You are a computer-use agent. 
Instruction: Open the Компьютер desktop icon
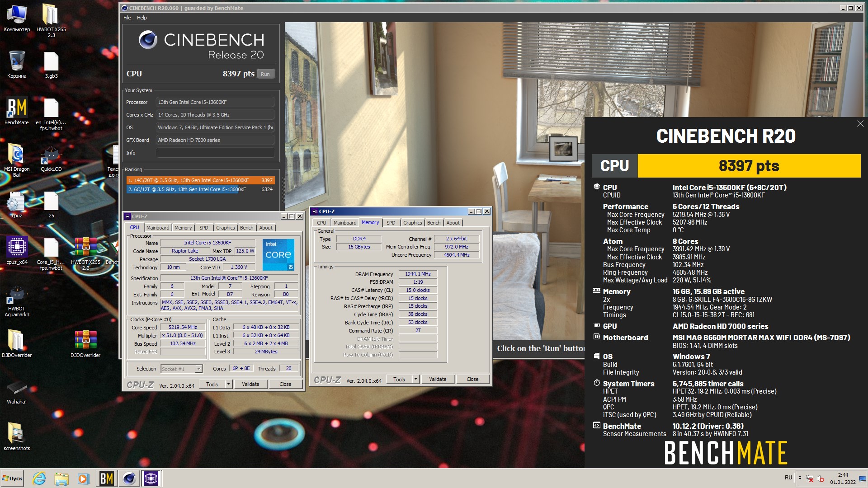[17, 18]
